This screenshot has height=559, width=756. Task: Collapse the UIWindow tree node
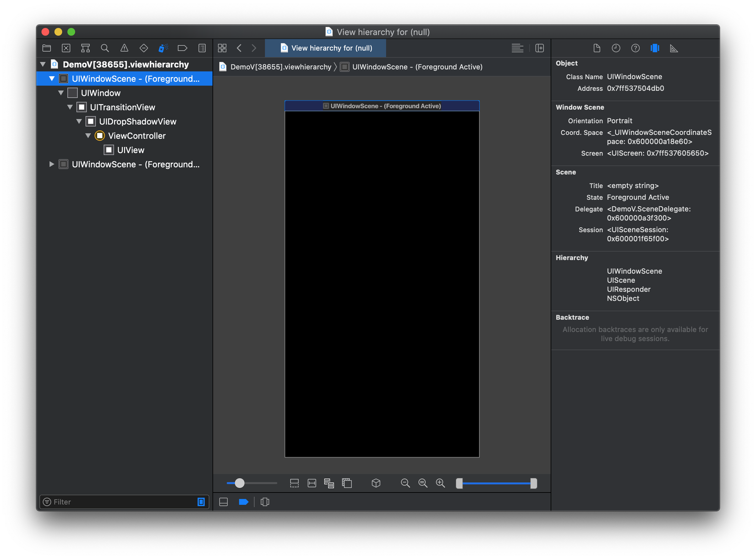pyautogui.click(x=61, y=93)
